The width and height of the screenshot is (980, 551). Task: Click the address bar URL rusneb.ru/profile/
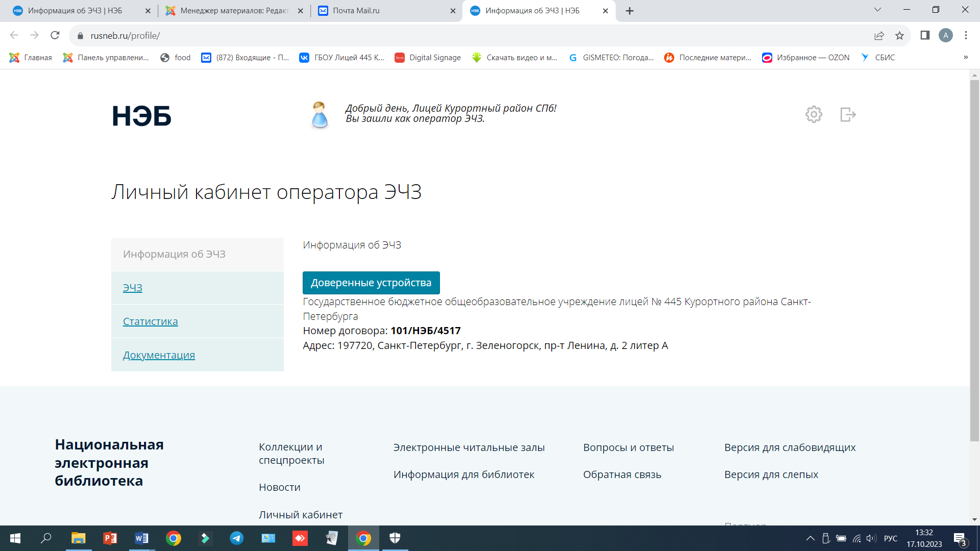pyautogui.click(x=125, y=36)
